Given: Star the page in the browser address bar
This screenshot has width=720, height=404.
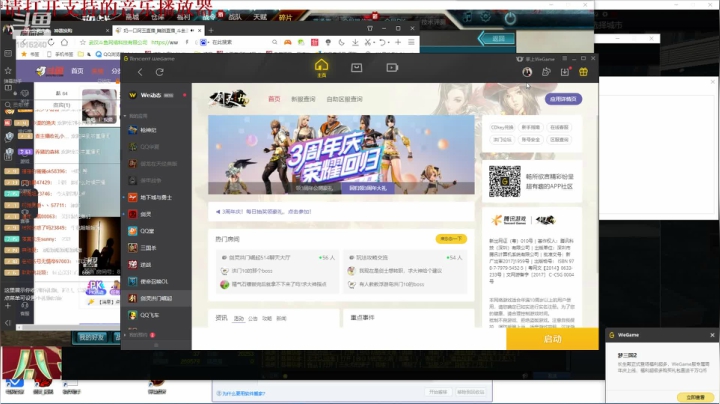Looking at the screenshot, I should point(83,42).
